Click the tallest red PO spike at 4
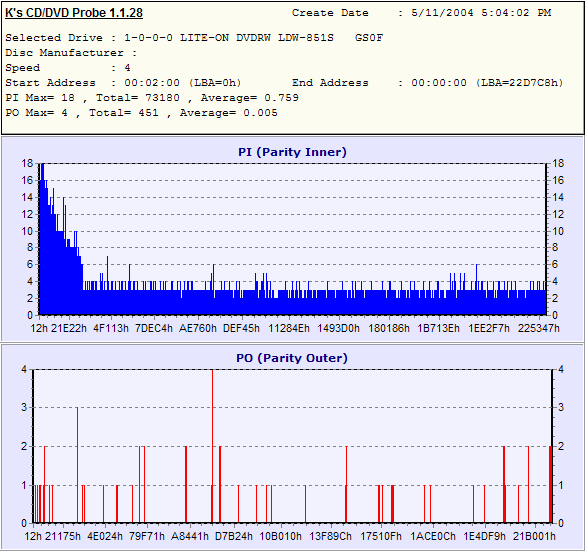This screenshot has width=585, height=551. click(212, 446)
